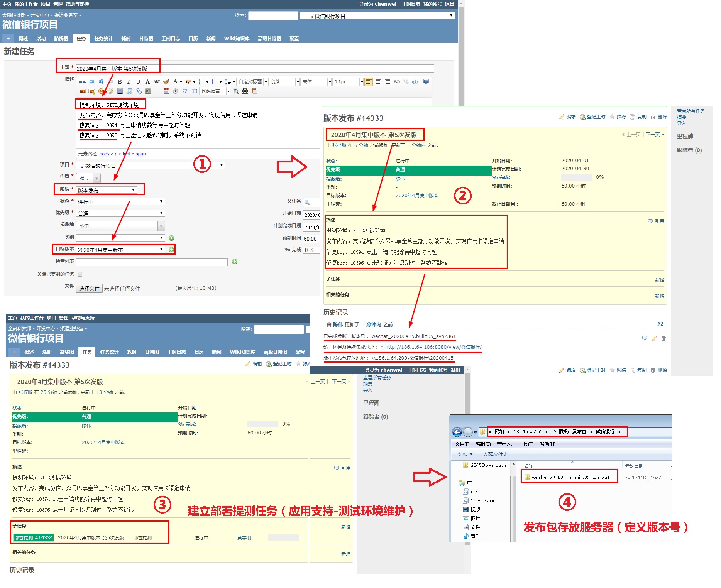Image resolution: width=721 pixels, height=588 pixels.
Task: Open subtask 部署提测 #14334 link
Action: tap(34, 537)
